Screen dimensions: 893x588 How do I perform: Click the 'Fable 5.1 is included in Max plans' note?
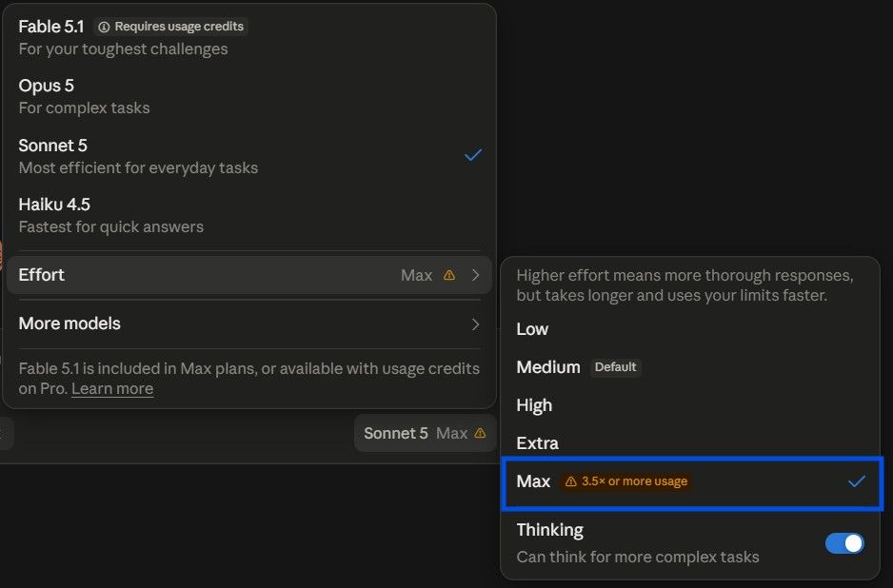[x=248, y=379]
